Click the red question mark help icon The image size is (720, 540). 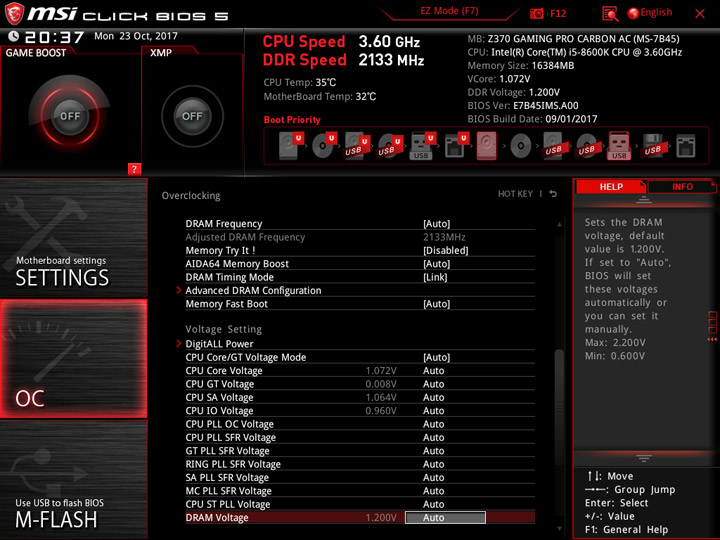click(134, 169)
